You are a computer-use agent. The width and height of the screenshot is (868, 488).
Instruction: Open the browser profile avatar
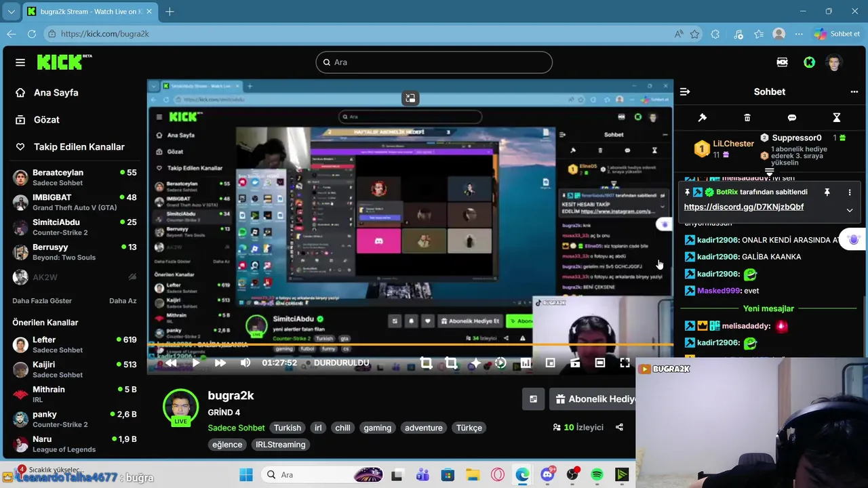pos(779,34)
